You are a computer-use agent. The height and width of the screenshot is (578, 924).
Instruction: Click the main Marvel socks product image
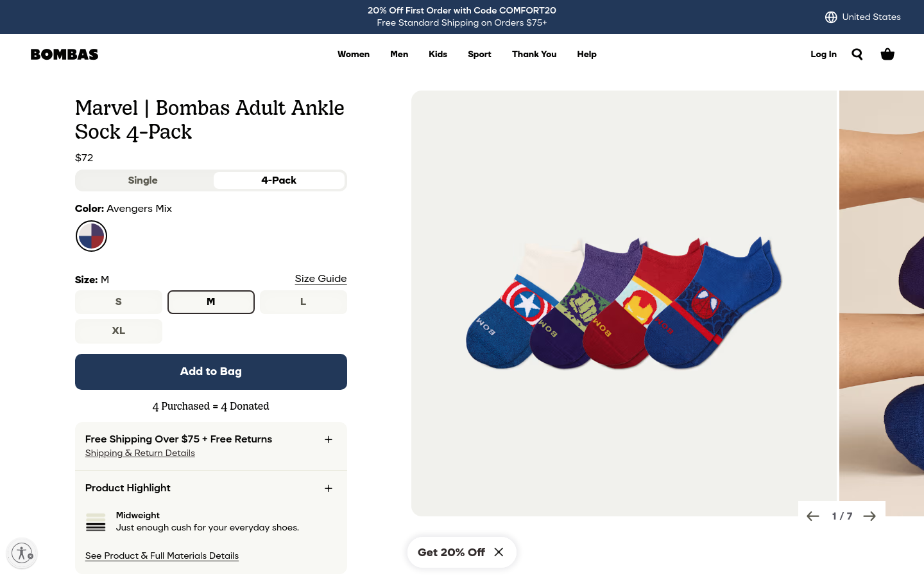624,303
